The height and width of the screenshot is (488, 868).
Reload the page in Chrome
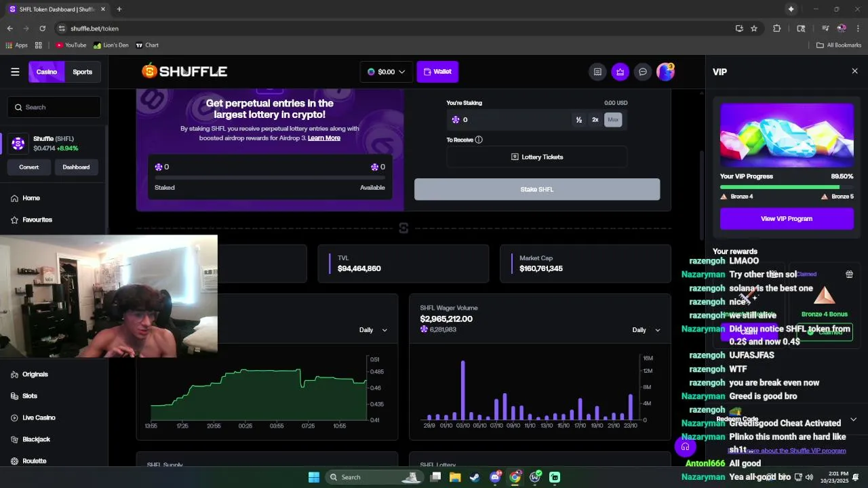[42, 28]
